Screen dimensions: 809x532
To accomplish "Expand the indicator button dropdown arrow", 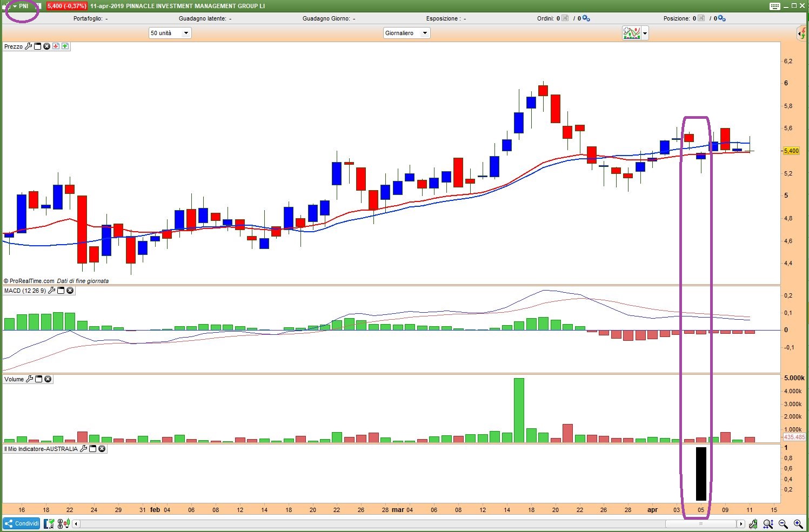I will pyautogui.click(x=645, y=33).
